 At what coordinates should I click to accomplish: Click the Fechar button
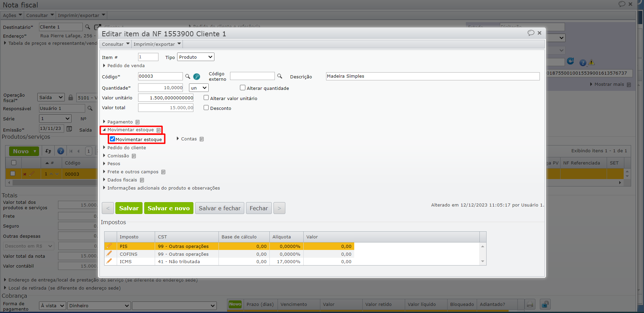[259, 208]
